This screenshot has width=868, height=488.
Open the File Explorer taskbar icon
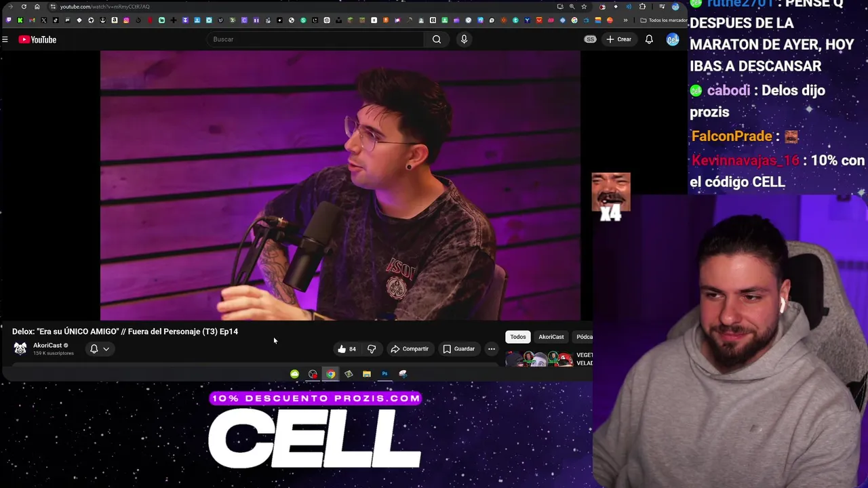coord(367,374)
